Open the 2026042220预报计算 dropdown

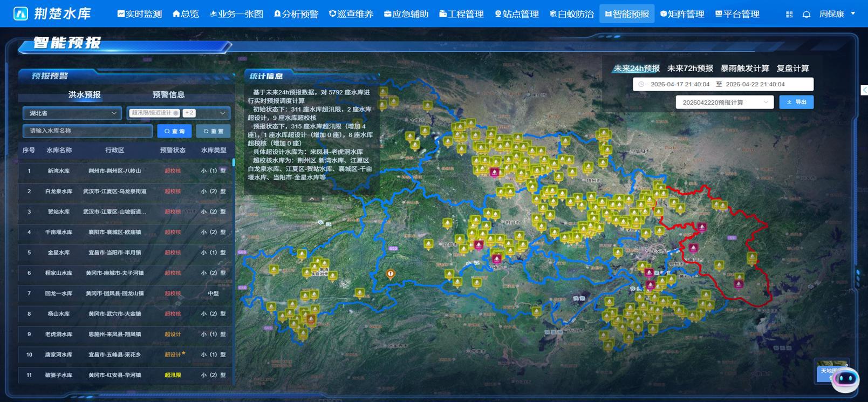(x=724, y=102)
